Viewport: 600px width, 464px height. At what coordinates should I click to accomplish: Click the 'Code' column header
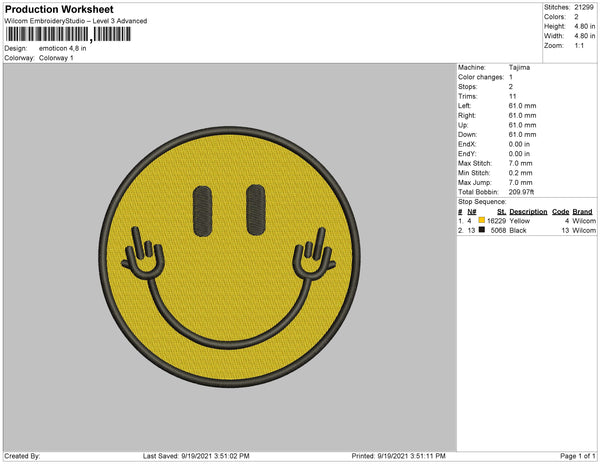tap(561, 212)
